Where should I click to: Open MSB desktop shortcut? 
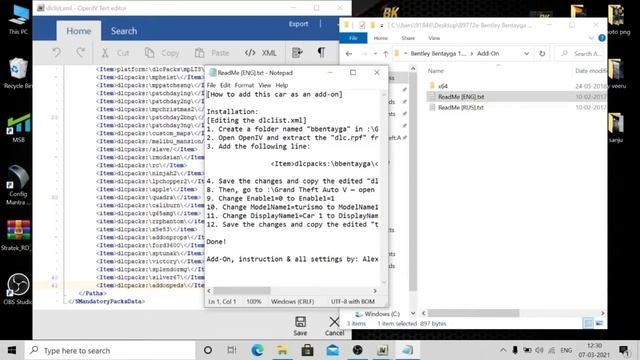coord(18,128)
